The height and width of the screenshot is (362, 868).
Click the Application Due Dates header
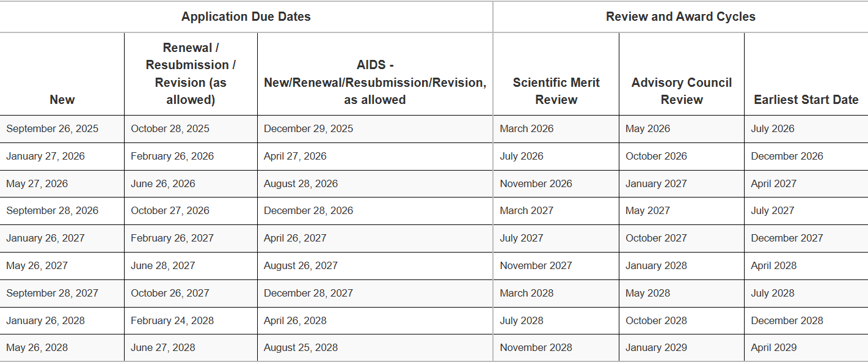pos(246,17)
